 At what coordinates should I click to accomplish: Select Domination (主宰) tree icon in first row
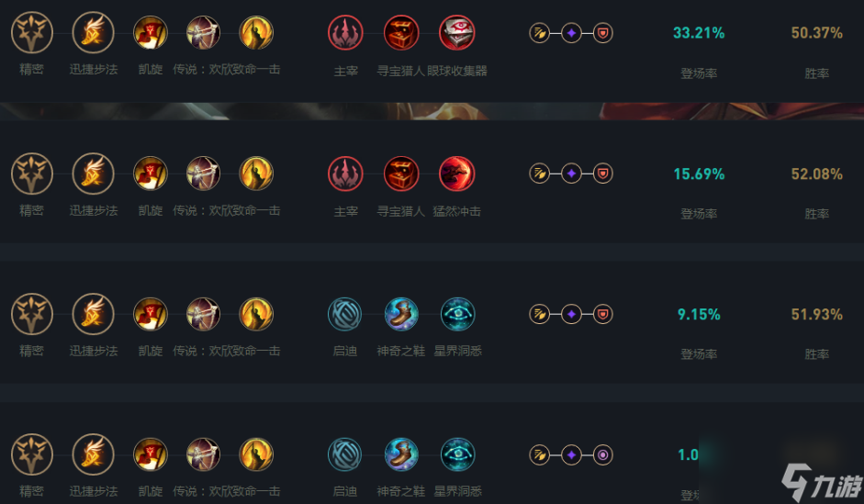[x=345, y=33]
